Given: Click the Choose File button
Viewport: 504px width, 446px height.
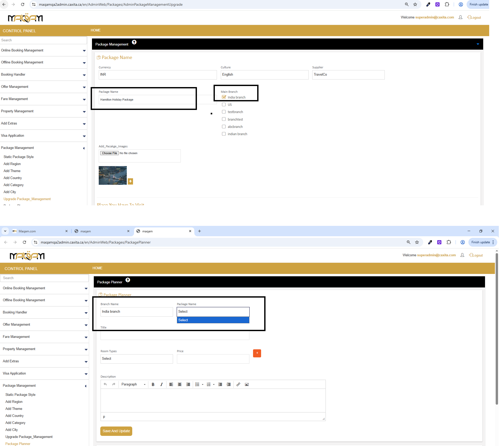Looking at the screenshot, I should click(109, 153).
